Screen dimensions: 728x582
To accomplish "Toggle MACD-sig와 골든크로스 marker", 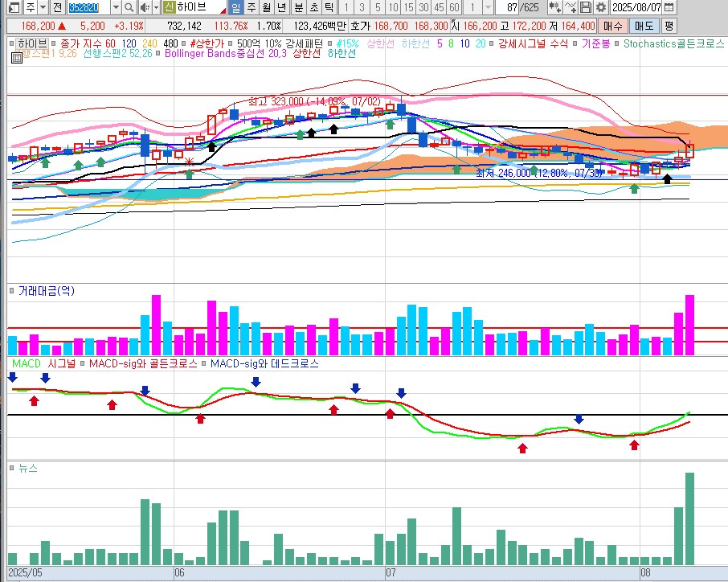I will click(x=82, y=363).
